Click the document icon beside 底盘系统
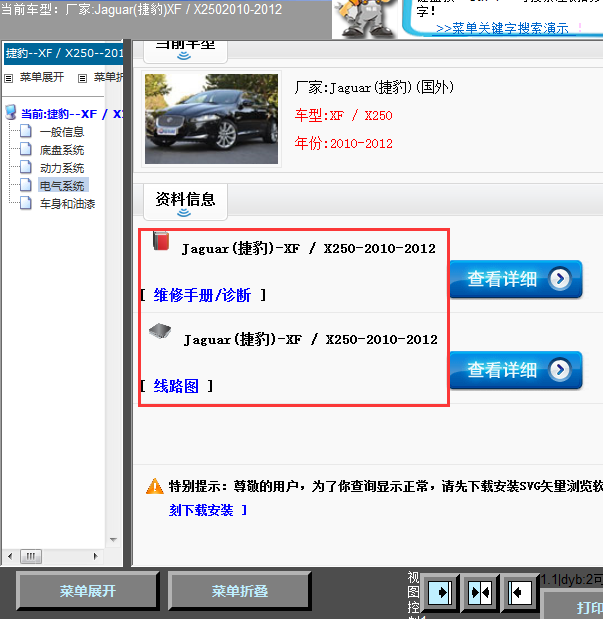 tap(26, 149)
